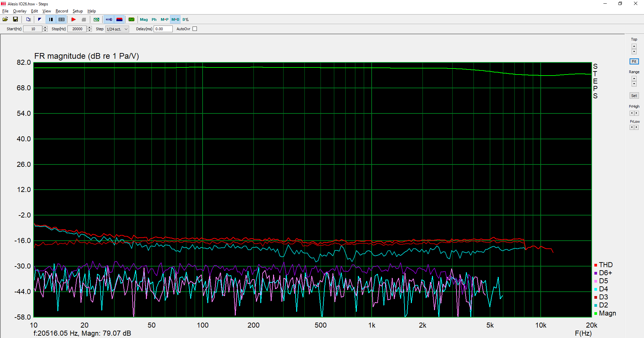Switch to M+P view

point(165,19)
